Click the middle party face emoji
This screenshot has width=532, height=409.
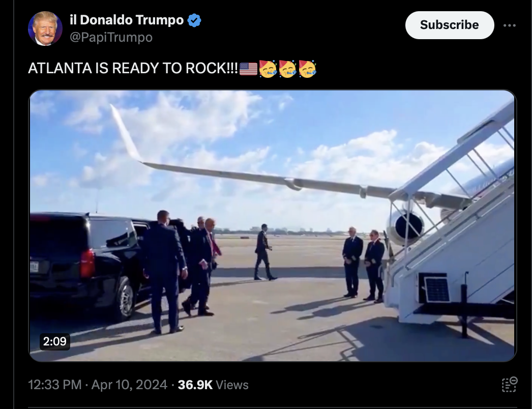[288, 69]
